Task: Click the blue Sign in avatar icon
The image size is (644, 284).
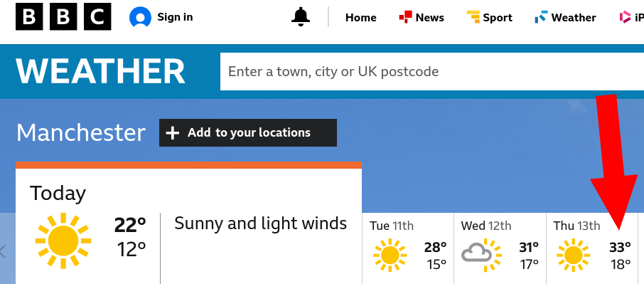Action: (140, 17)
